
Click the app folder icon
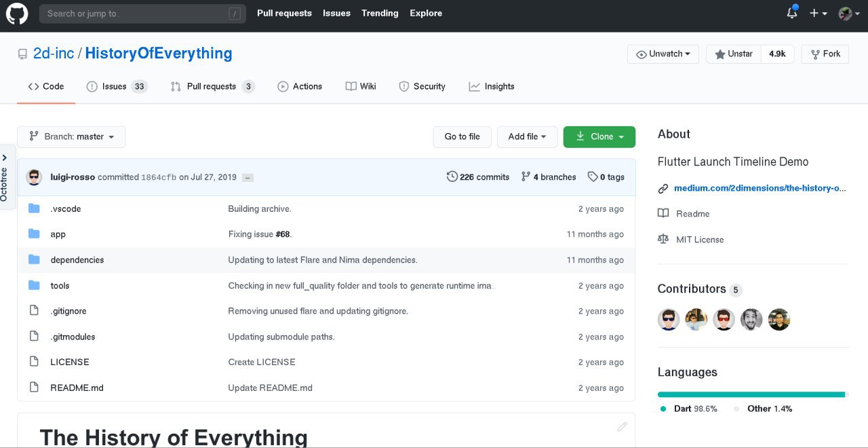point(34,234)
